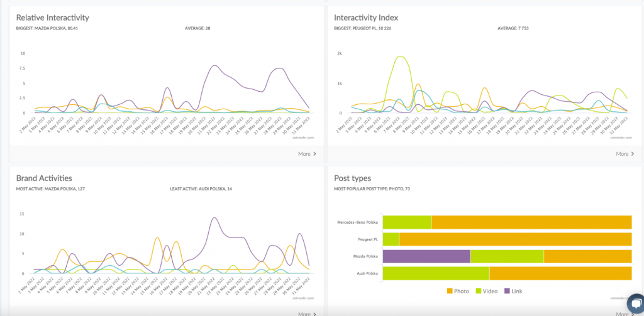Click the Interactivity Index heading

[x=366, y=18]
